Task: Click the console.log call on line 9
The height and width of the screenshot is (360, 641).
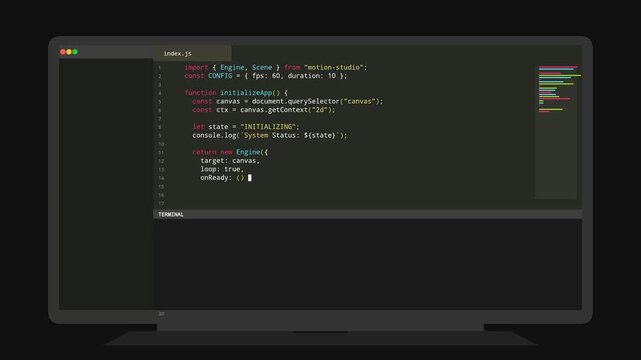Action: coord(269,135)
